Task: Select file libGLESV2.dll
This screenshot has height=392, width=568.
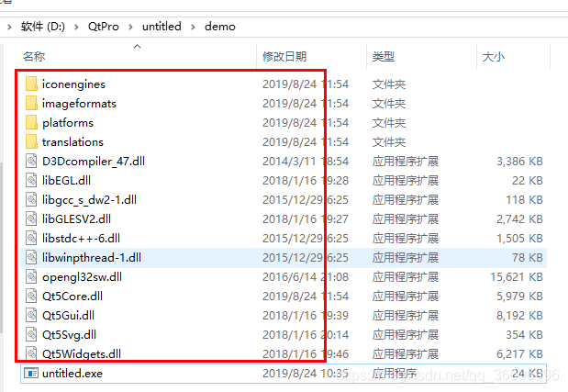Action: tap(76, 219)
